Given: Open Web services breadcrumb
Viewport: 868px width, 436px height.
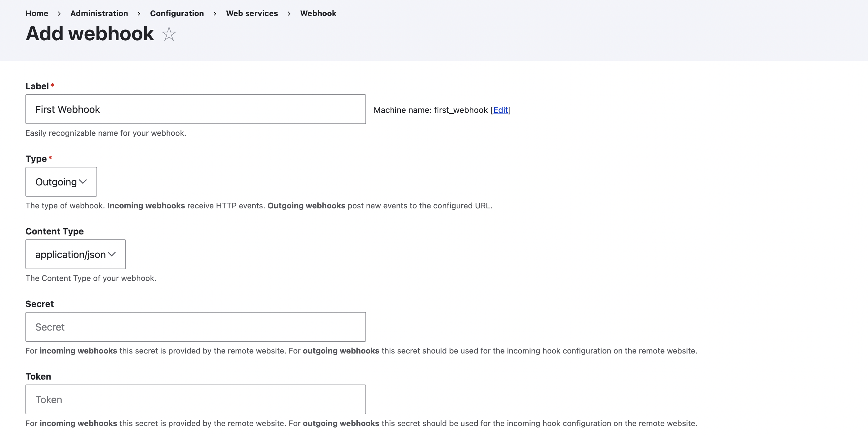Looking at the screenshot, I should [252, 13].
